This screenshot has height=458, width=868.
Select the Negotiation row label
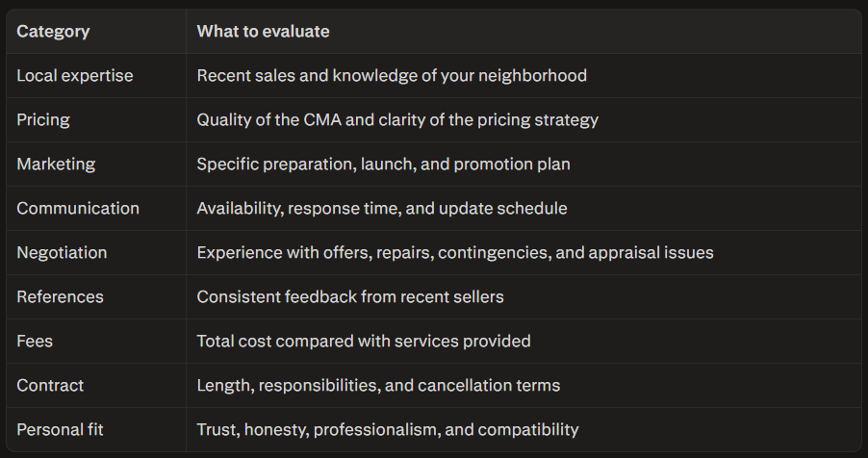click(62, 253)
